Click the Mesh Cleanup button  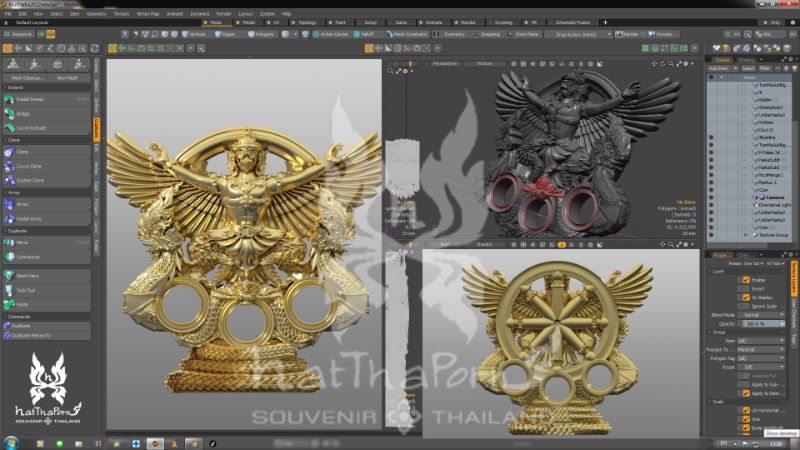click(27, 78)
